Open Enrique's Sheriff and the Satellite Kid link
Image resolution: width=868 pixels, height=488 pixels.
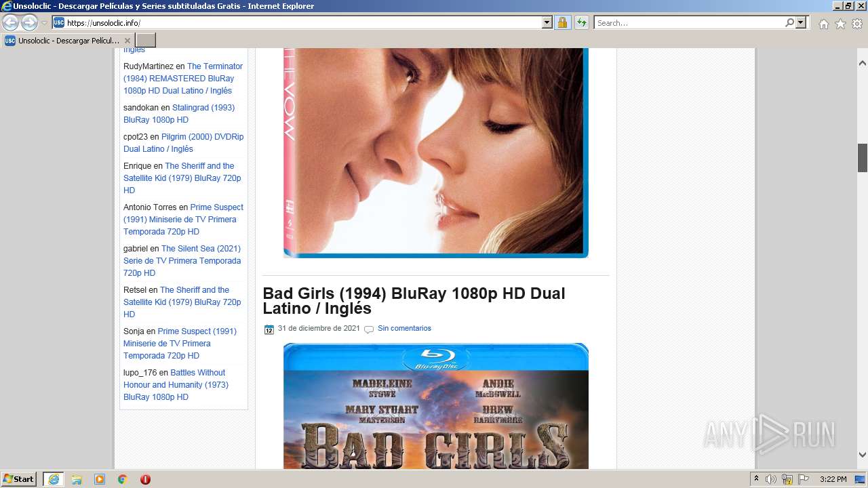(182, 178)
